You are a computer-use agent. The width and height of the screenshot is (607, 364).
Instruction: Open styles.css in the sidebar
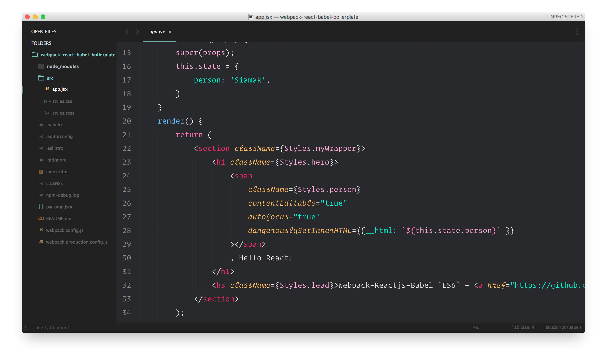pos(62,101)
